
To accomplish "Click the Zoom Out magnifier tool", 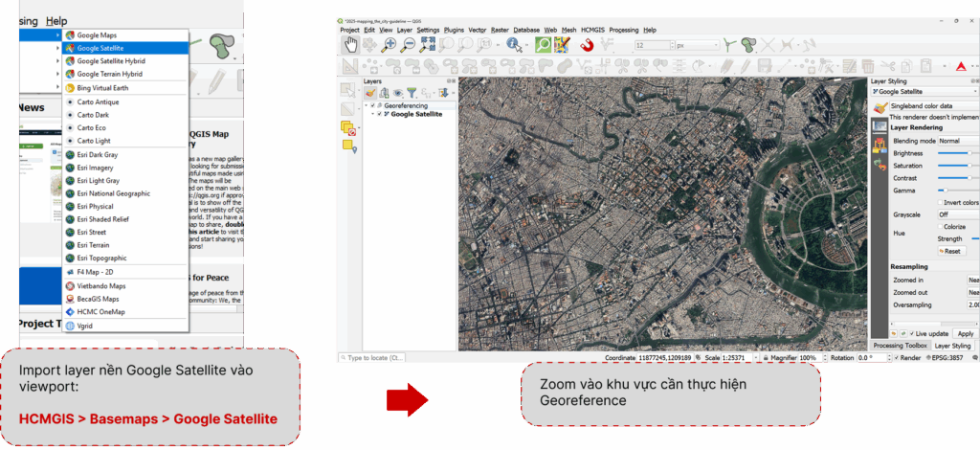I will pos(408,45).
